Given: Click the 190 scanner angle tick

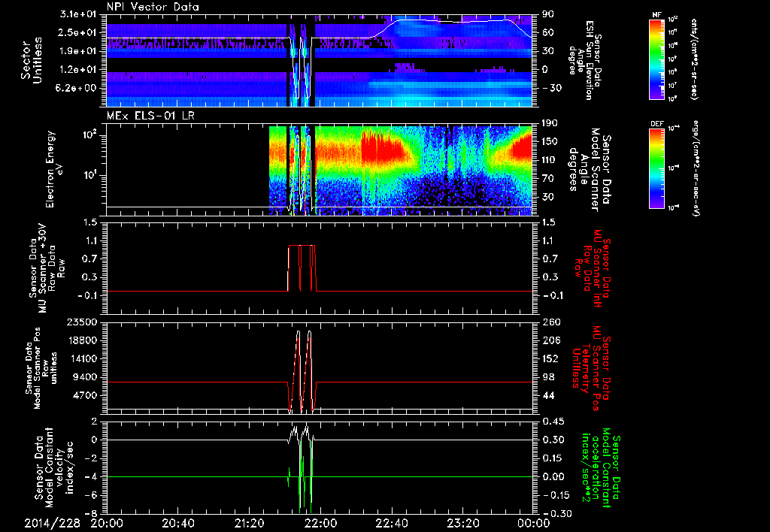Looking at the screenshot, I should coord(550,123).
